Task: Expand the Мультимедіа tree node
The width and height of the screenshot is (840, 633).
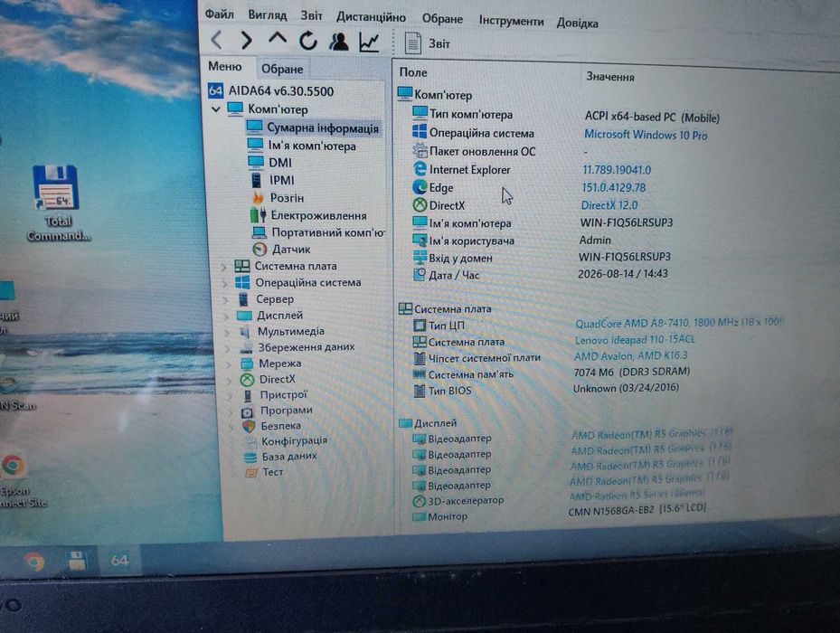Action: (x=228, y=332)
